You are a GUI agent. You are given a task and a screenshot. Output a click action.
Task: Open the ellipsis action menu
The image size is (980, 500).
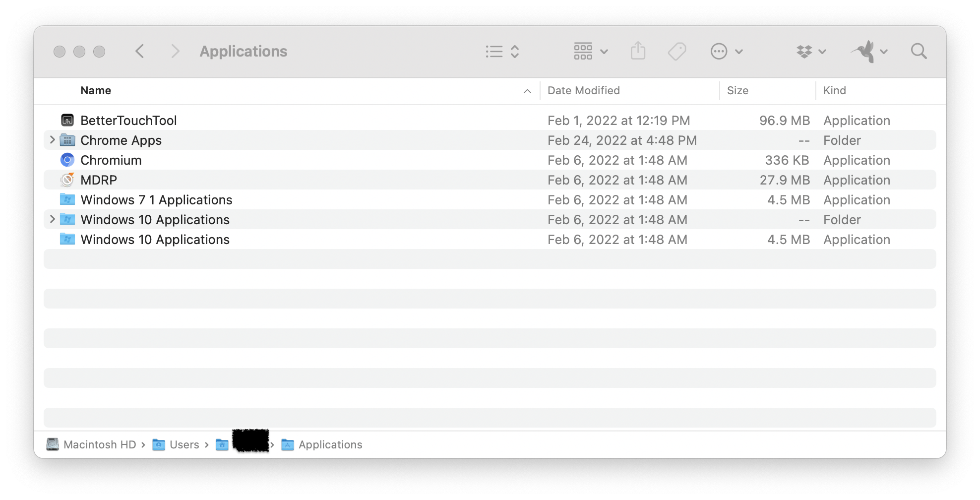point(727,51)
